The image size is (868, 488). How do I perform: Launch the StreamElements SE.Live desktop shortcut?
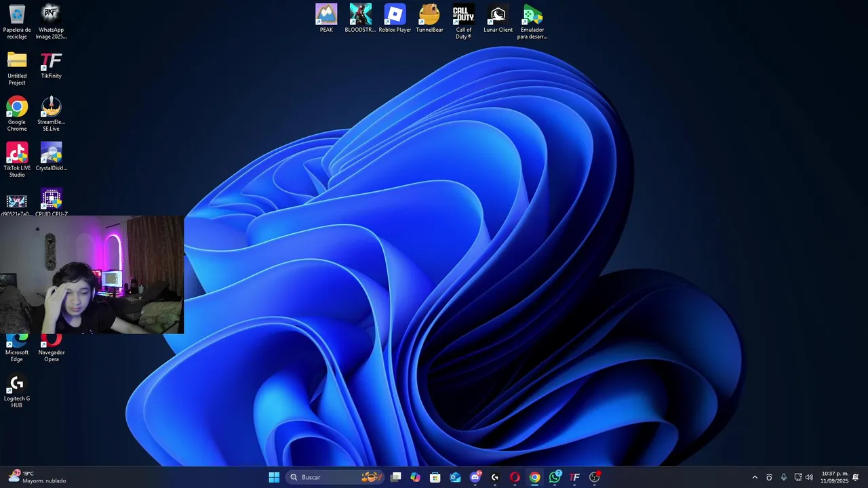(x=51, y=114)
